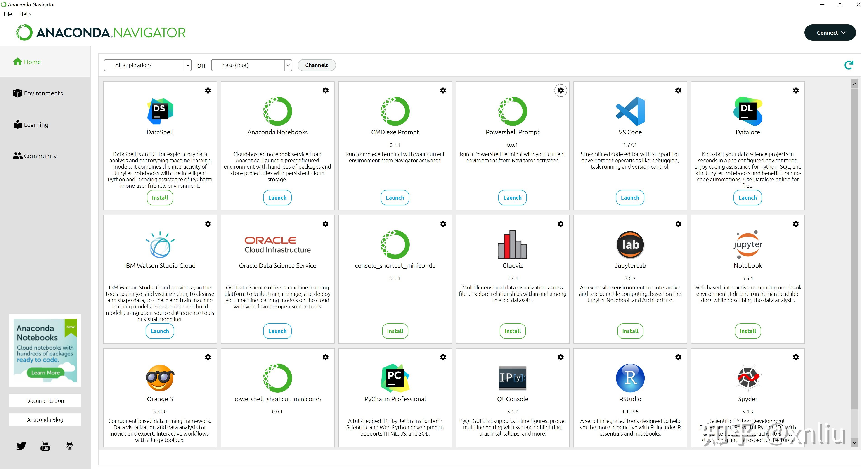Open the DataSpell tile gear settings

click(x=208, y=90)
